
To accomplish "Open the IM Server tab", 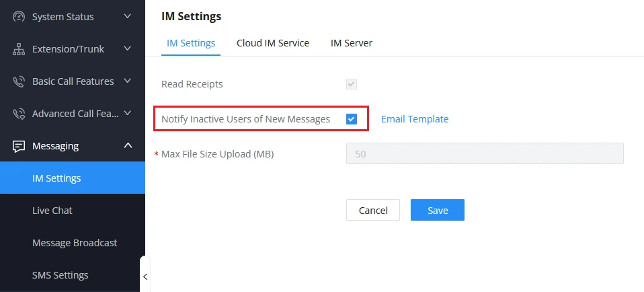I will [x=352, y=43].
